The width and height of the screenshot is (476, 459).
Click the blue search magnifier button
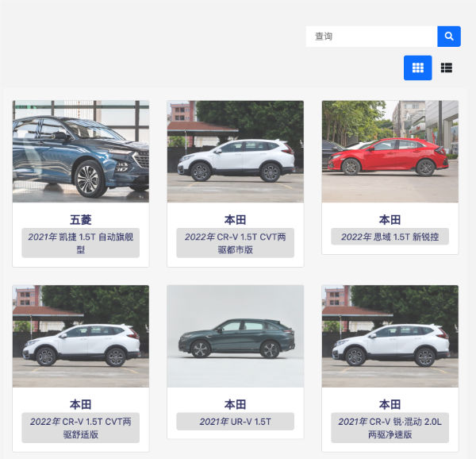point(449,37)
